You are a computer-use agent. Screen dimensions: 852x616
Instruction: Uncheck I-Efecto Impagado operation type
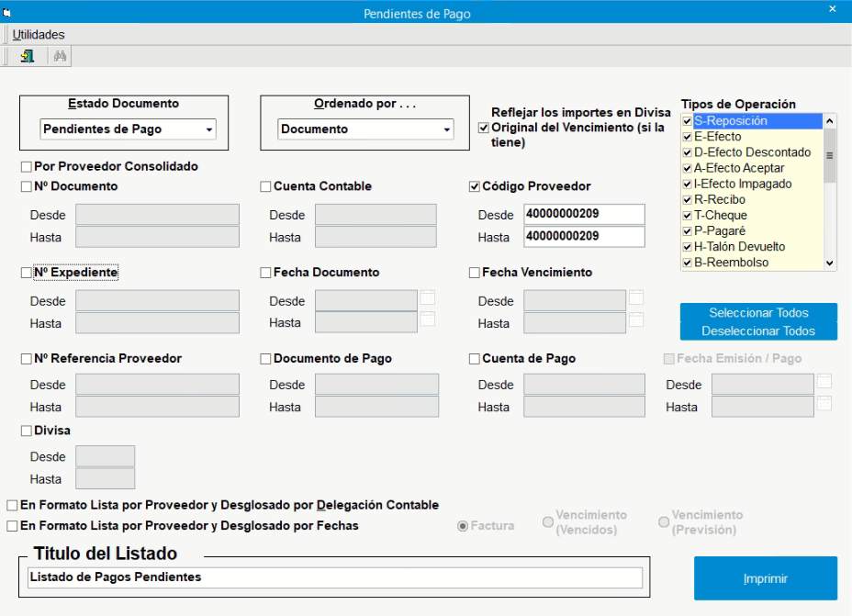click(688, 185)
